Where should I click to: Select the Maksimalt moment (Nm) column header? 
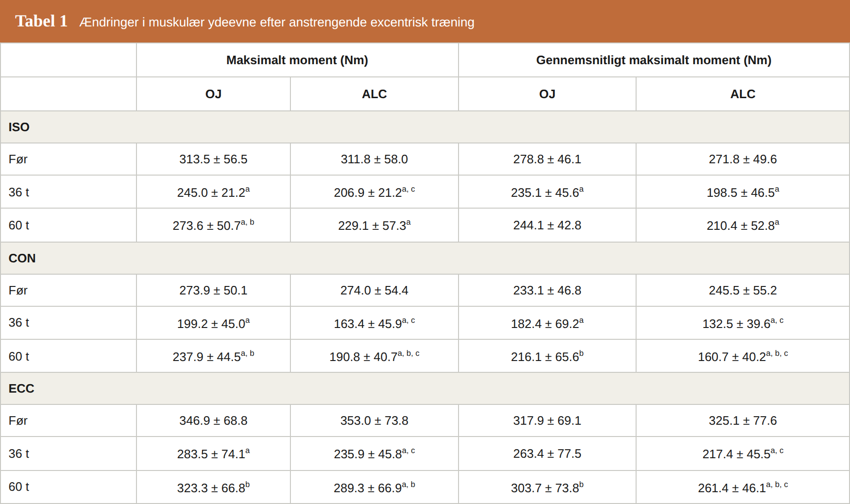(x=297, y=60)
